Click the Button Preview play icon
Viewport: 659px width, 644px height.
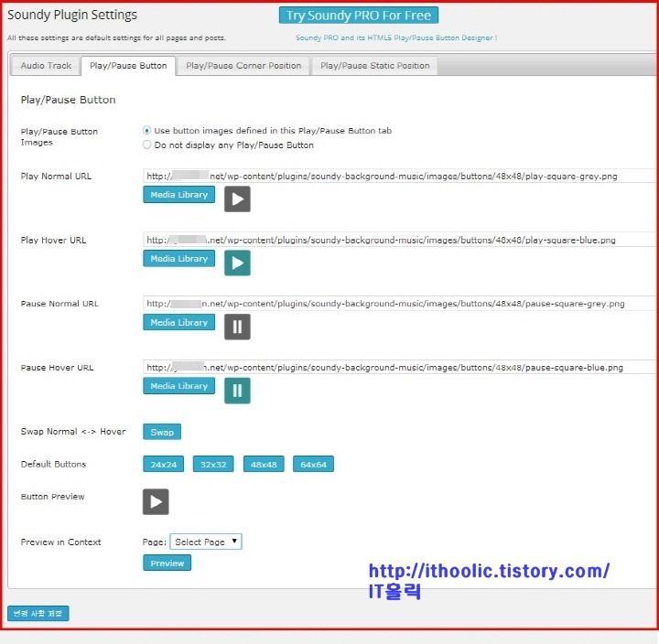pyautogui.click(x=156, y=501)
